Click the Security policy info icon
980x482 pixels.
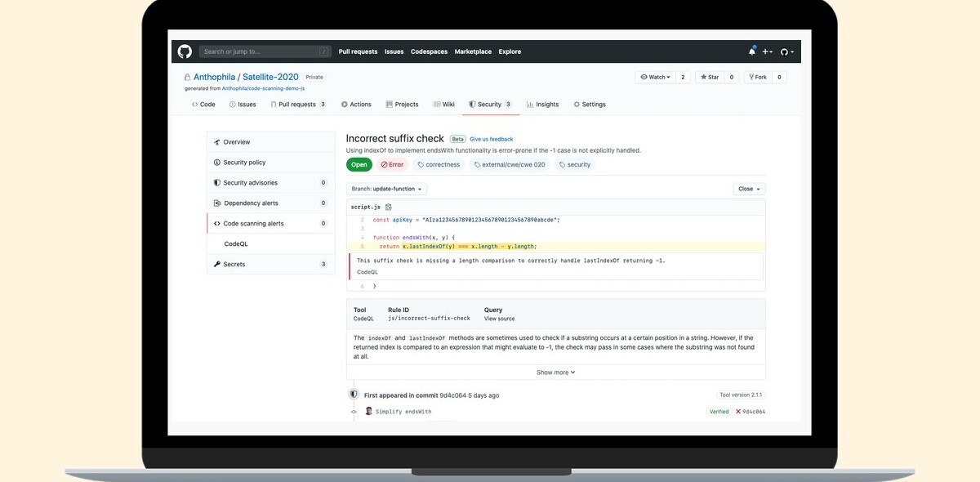pos(217,162)
